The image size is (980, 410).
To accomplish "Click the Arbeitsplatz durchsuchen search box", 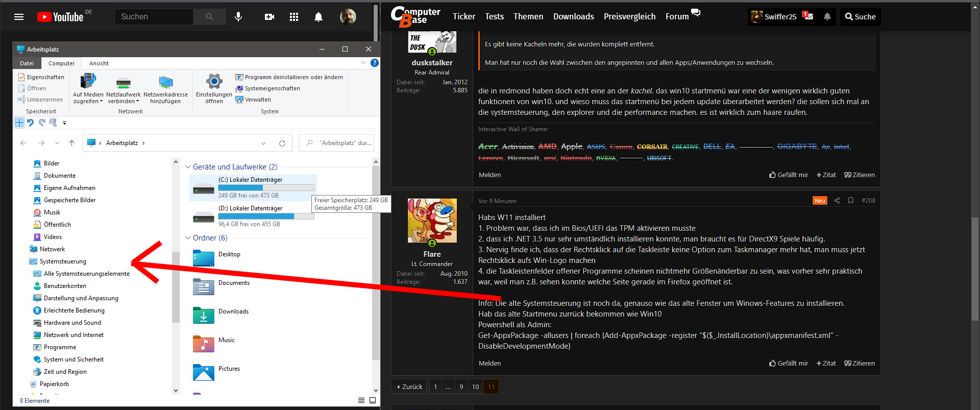I will point(336,143).
